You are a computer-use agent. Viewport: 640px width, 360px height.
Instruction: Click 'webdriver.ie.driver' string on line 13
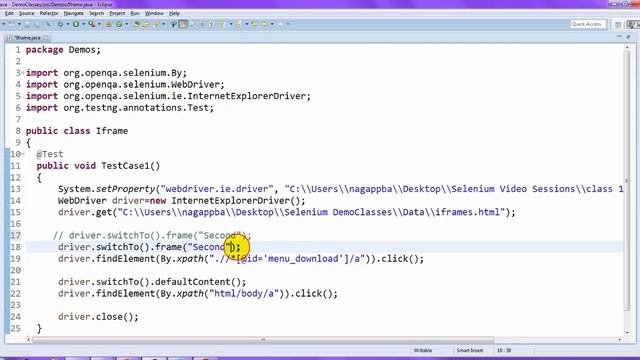click(217, 189)
